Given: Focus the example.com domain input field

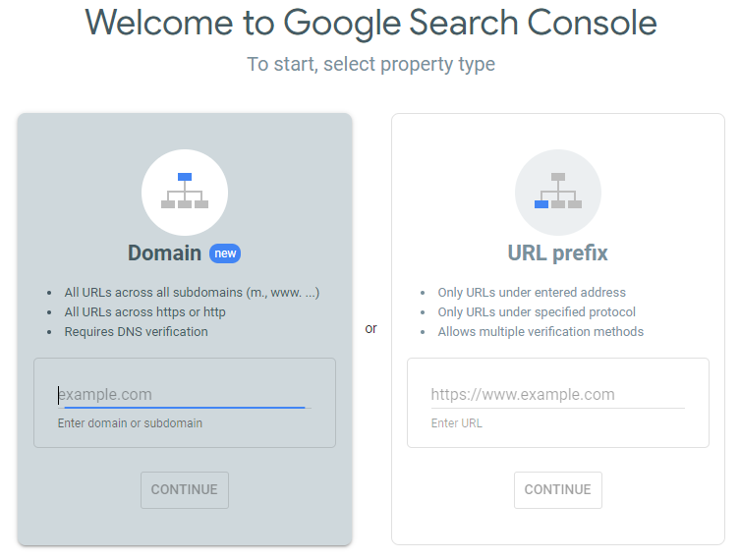Looking at the screenshot, I should tap(184, 394).
